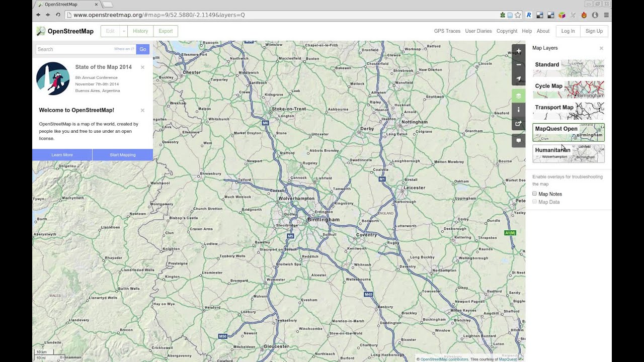644x362 pixels.
Task: Click the browser forward arrow
Action: (x=48, y=15)
